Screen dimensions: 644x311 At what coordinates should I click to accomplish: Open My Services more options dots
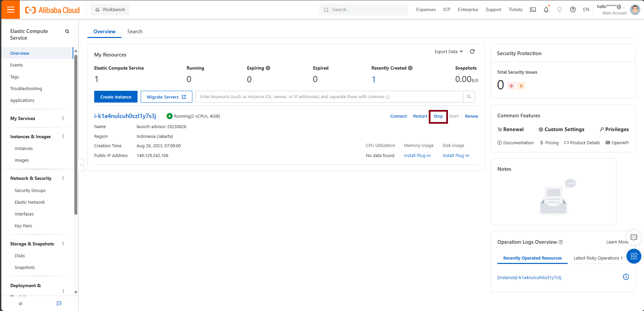[x=63, y=118]
